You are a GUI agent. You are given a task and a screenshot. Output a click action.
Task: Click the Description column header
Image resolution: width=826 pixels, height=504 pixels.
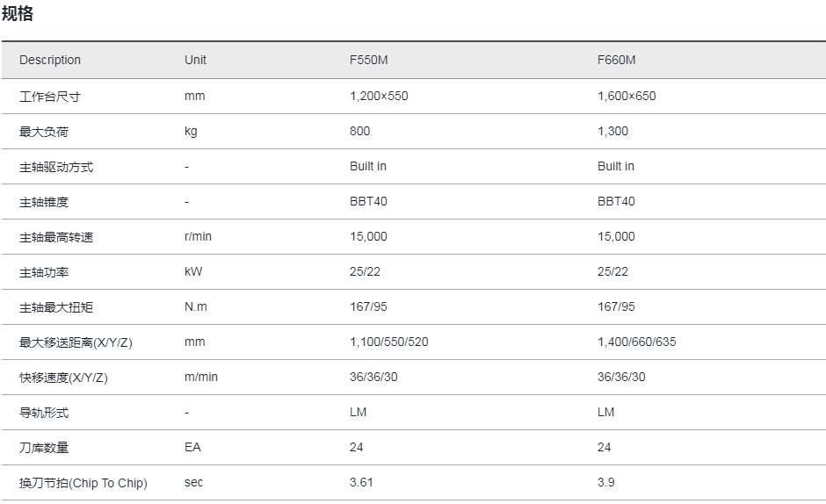click(50, 60)
